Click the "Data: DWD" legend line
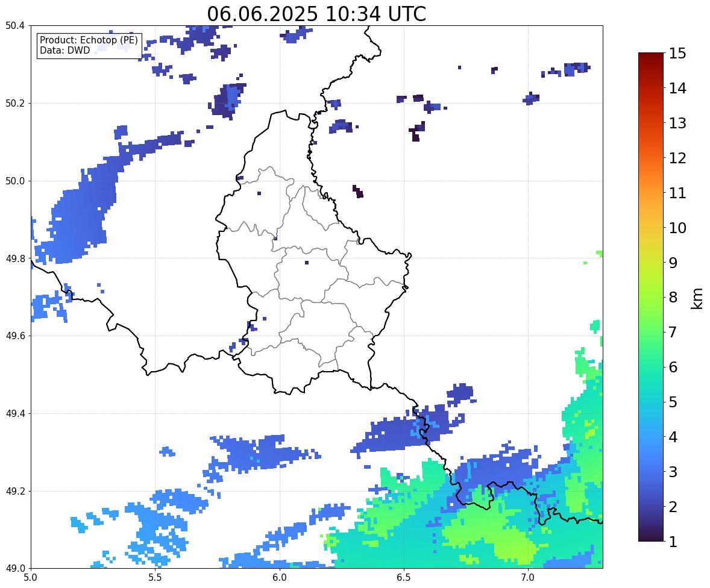The image size is (710, 588). (x=64, y=50)
